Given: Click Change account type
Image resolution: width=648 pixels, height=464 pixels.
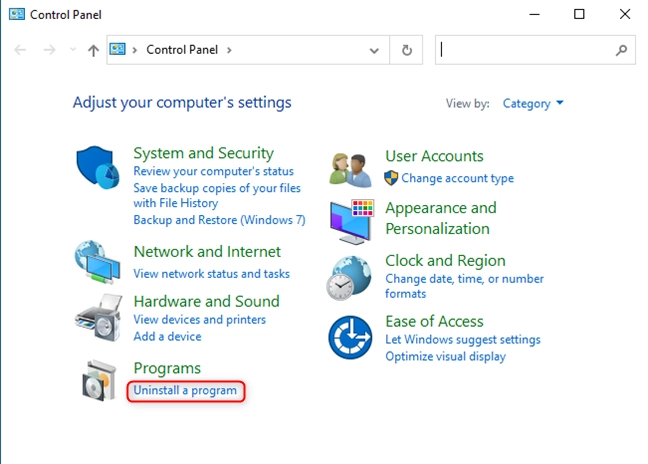Looking at the screenshot, I should tap(457, 178).
